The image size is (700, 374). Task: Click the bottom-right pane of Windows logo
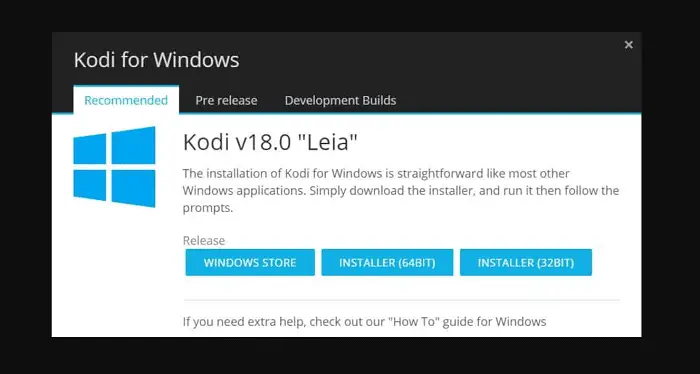click(x=133, y=188)
